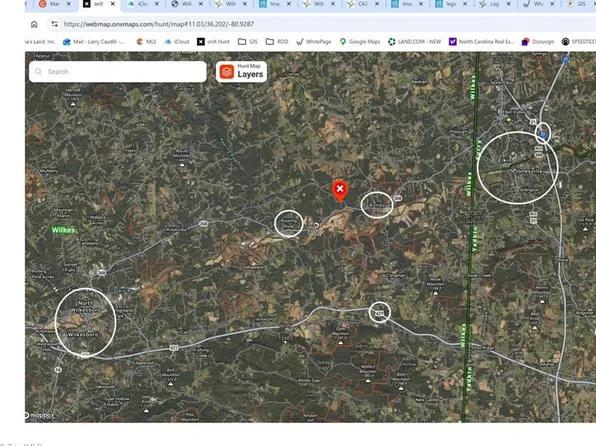Open the Docusign bookmark
Viewport: 596px width, 446px height.
tap(538, 42)
